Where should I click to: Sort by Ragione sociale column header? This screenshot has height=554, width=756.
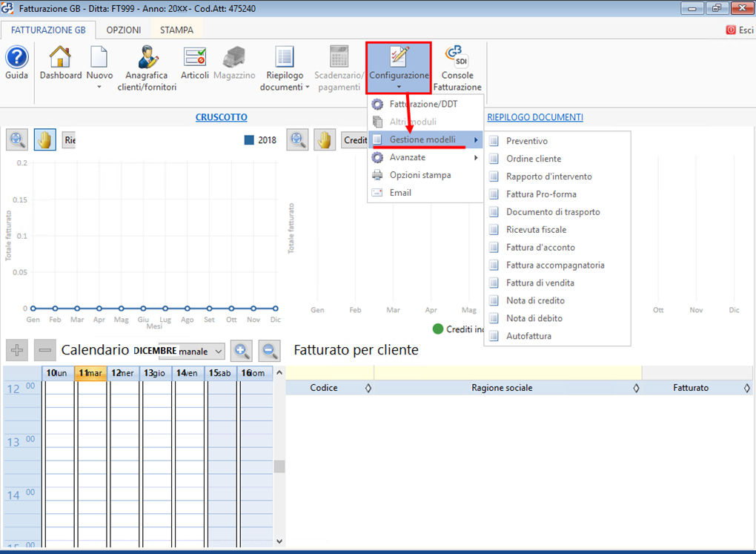(502, 388)
